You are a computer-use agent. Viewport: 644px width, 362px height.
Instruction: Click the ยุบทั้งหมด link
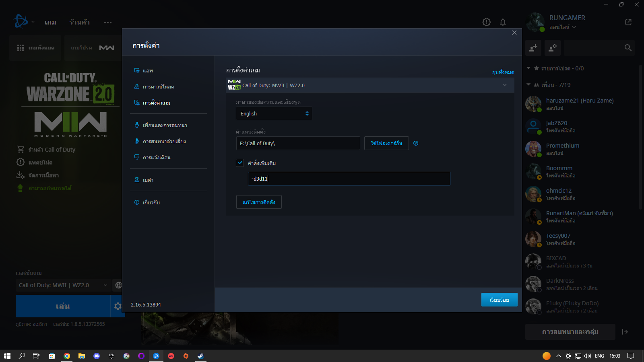(503, 72)
